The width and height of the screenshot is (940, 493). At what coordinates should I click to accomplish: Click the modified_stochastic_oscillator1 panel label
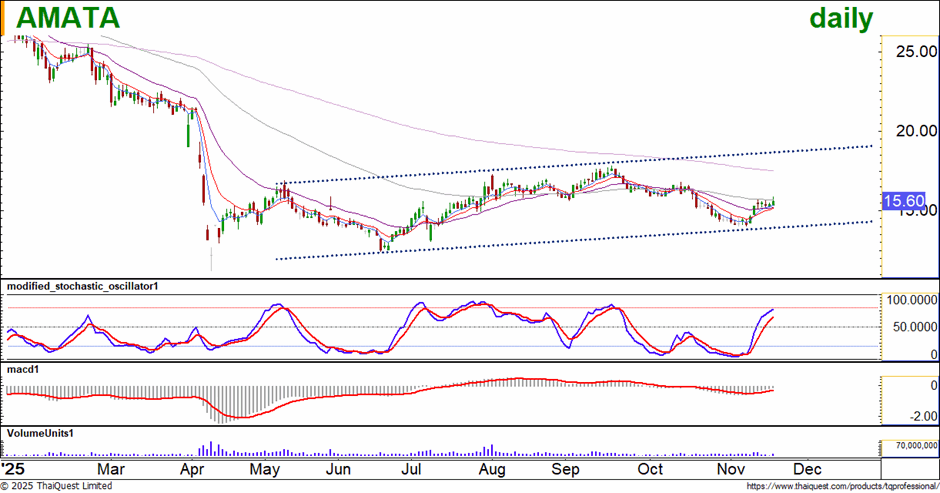click(x=83, y=286)
